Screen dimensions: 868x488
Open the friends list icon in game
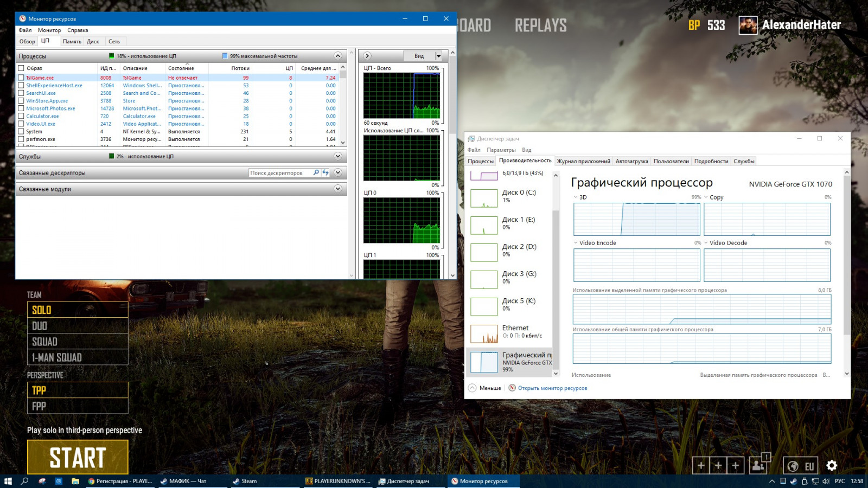point(759,465)
